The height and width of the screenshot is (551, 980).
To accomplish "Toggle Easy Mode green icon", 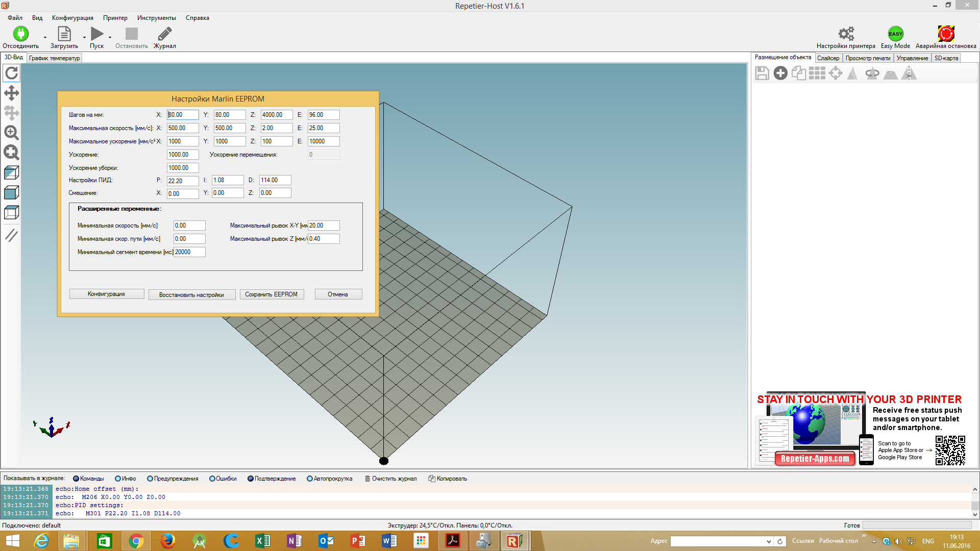I will point(895,34).
